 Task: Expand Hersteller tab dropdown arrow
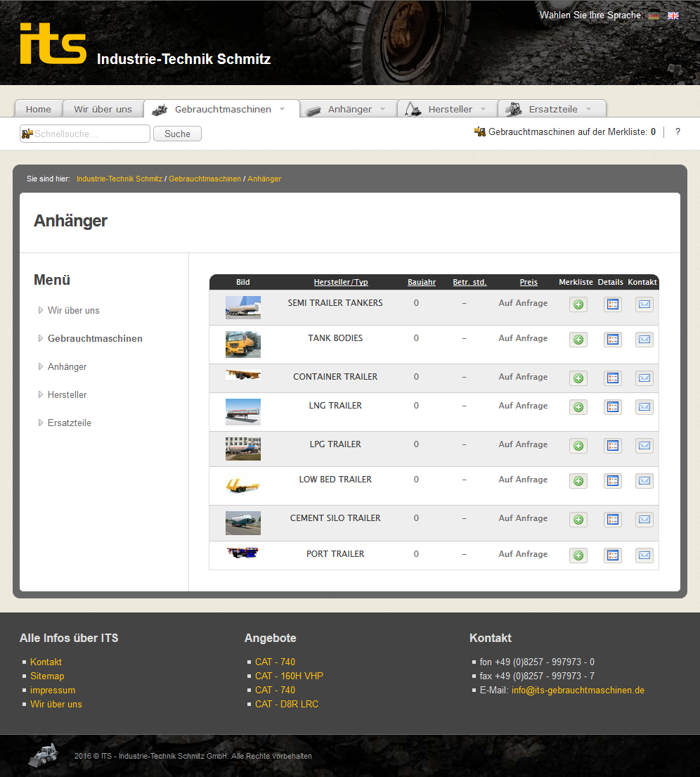click(x=483, y=109)
